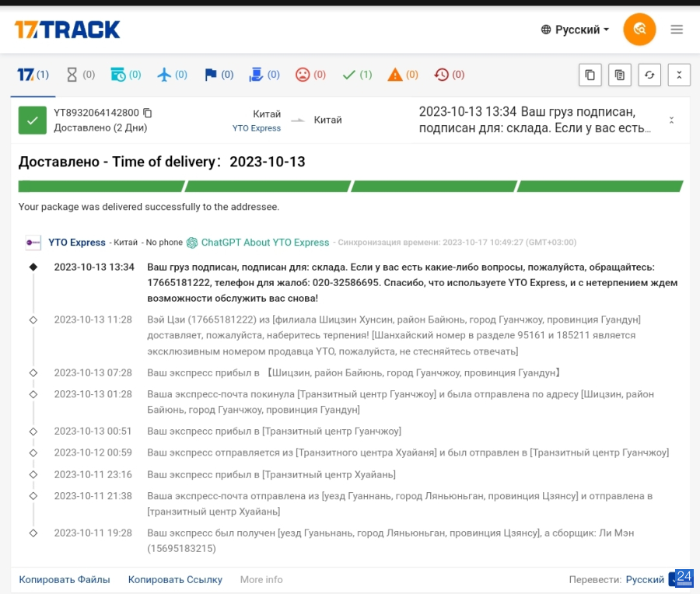Click text 'Ваш экспресс прибыл в [Транзитный центр Гуанчжоу]'

tap(274, 431)
